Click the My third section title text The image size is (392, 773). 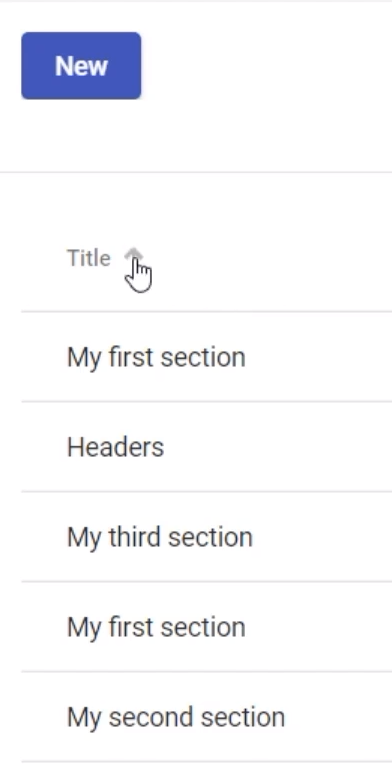(160, 537)
